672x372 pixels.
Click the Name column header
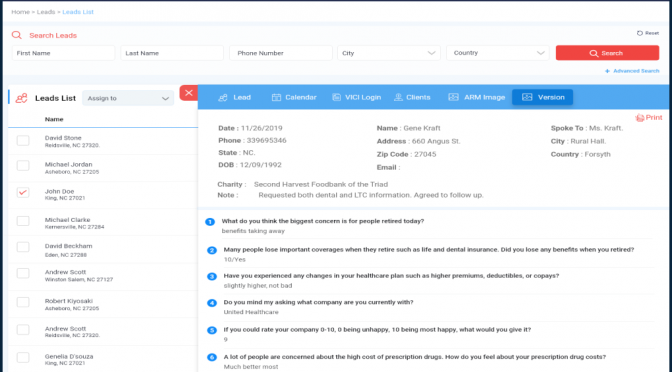pos(54,120)
